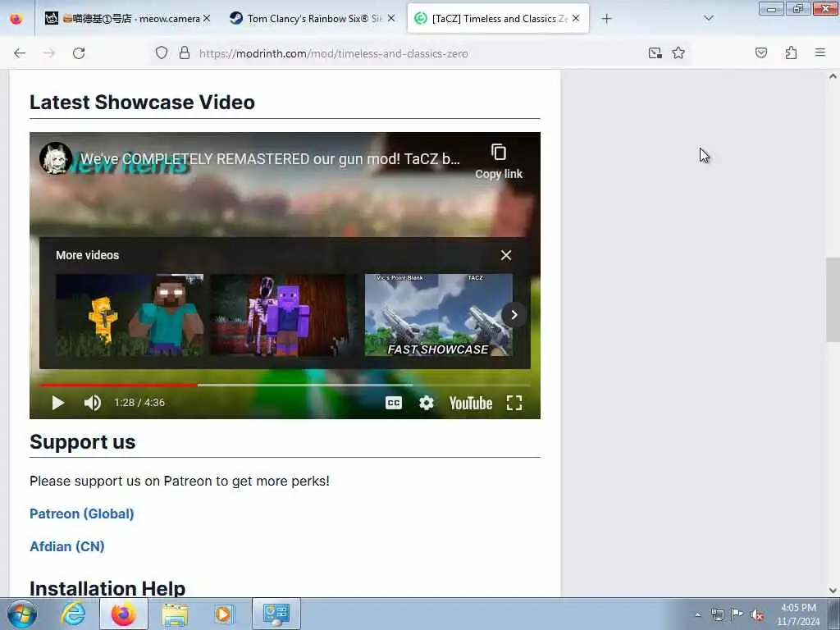
Task: Switch to the meow.camera tab
Action: pyautogui.click(x=127, y=18)
